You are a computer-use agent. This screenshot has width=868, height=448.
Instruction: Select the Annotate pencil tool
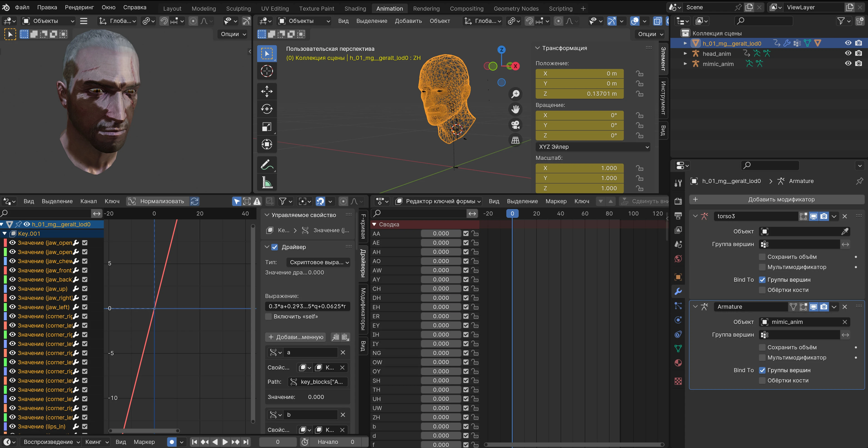(x=266, y=165)
